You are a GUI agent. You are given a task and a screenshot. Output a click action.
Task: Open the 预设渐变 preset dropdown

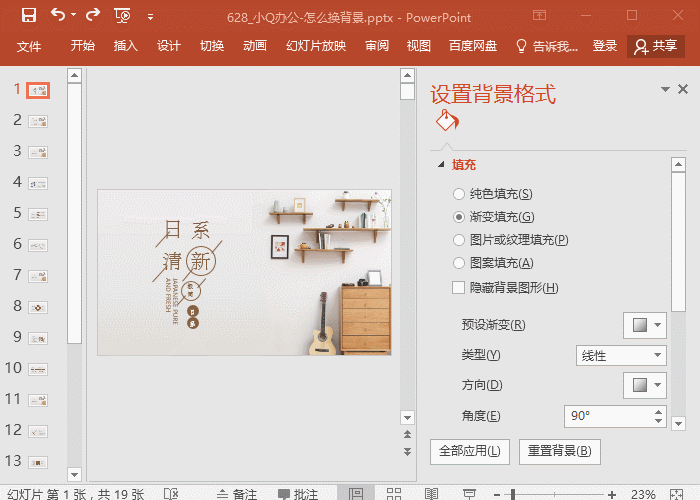pyautogui.click(x=645, y=325)
